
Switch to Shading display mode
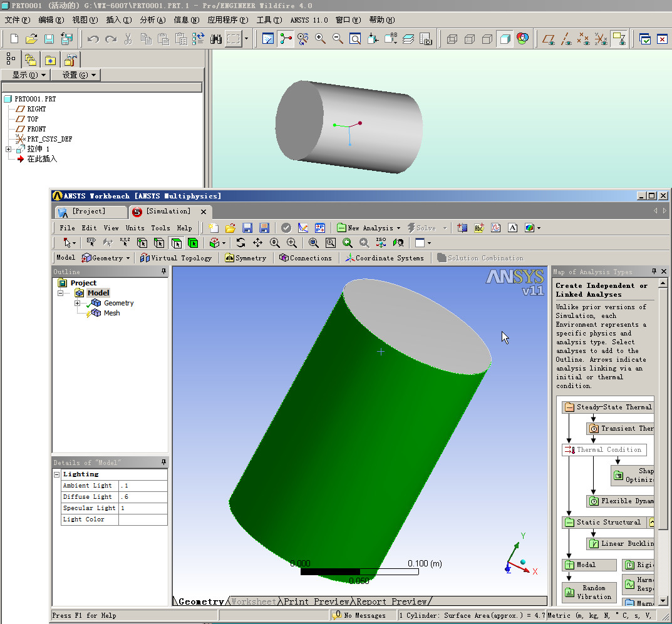(505, 39)
